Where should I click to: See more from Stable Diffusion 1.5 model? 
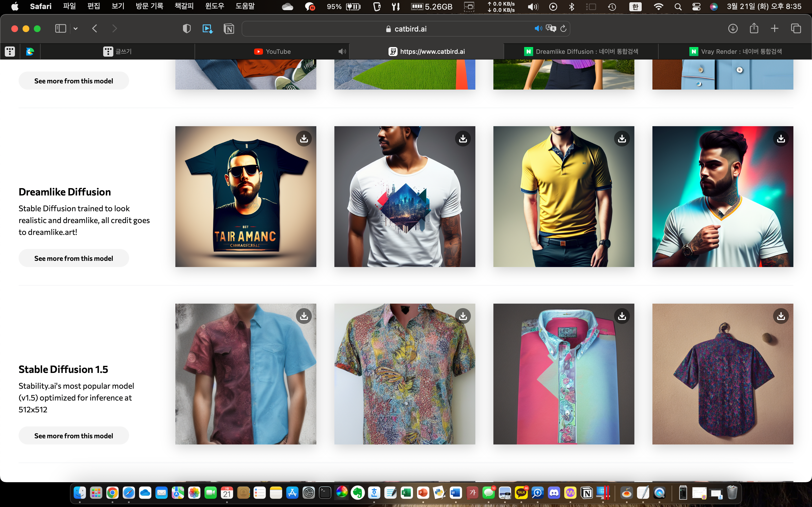click(x=74, y=435)
